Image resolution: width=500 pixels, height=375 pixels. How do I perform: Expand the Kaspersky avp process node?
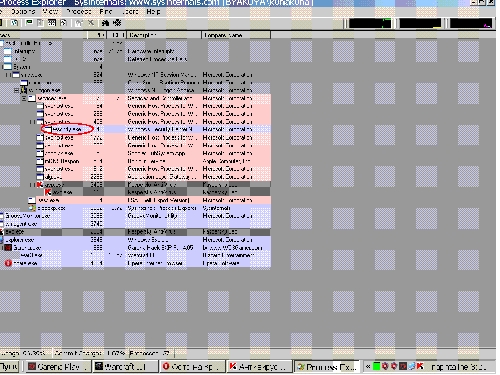point(32,184)
